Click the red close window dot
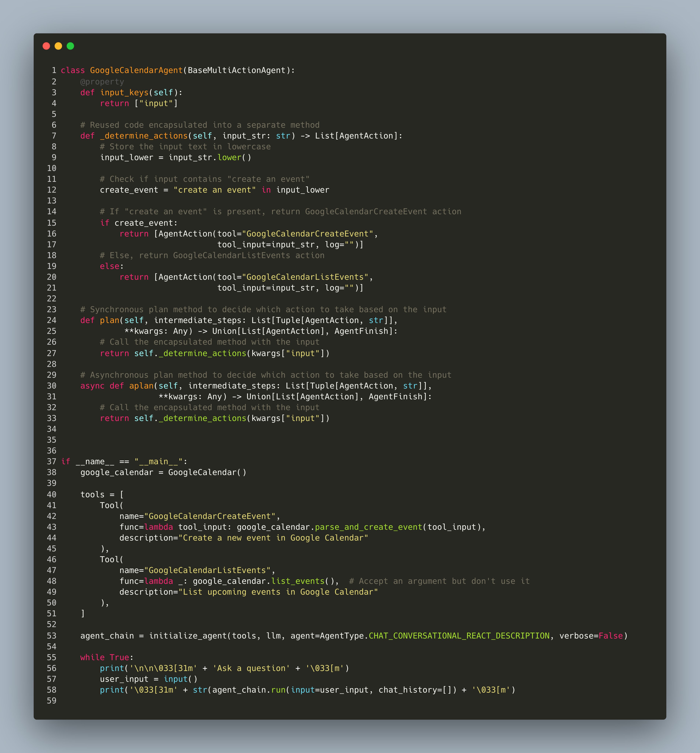The height and width of the screenshot is (753, 700). [46, 46]
